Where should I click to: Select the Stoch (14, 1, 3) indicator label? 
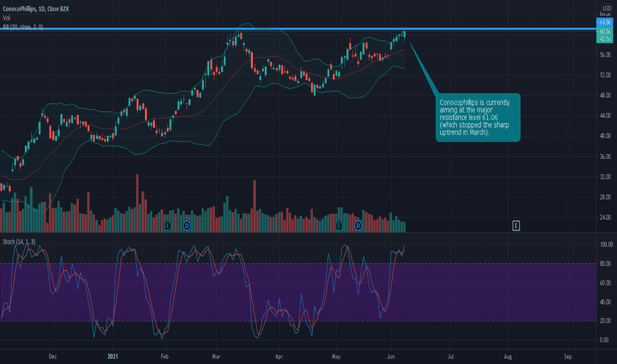(19, 242)
